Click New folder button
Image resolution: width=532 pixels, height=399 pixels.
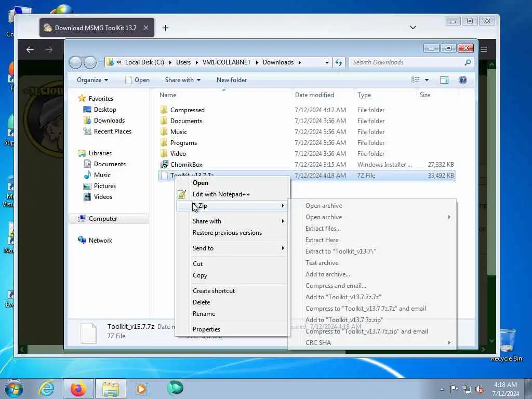click(232, 80)
